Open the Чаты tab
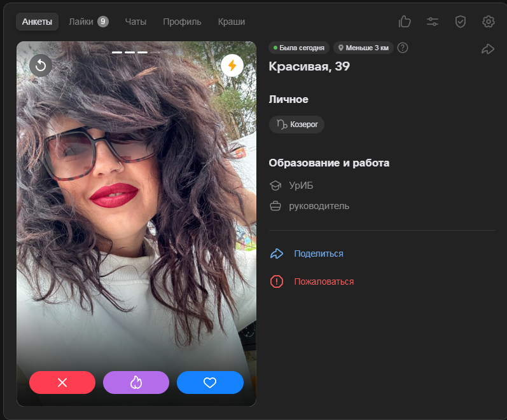The width and height of the screenshot is (507, 420). point(135,22)
